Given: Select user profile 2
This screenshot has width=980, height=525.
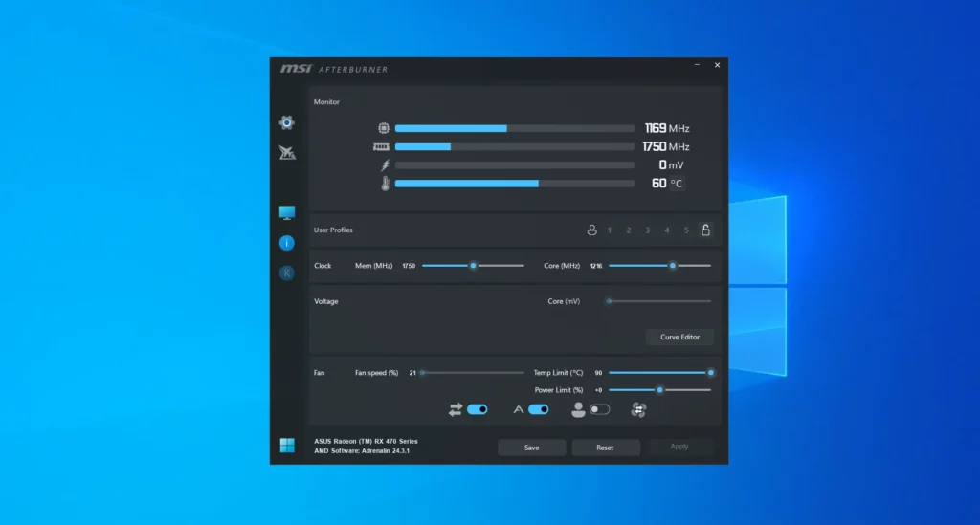Looking at the screenshot, I should click(x=629, y=230).
